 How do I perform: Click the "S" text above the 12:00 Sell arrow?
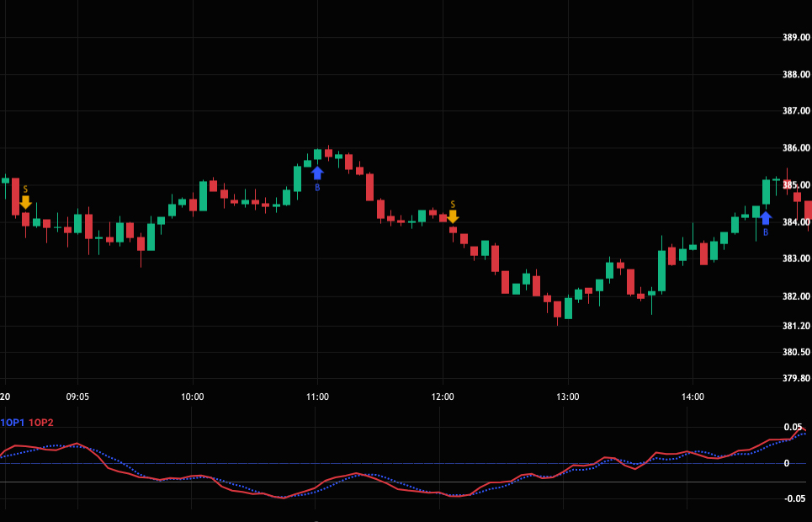point(453,205)
